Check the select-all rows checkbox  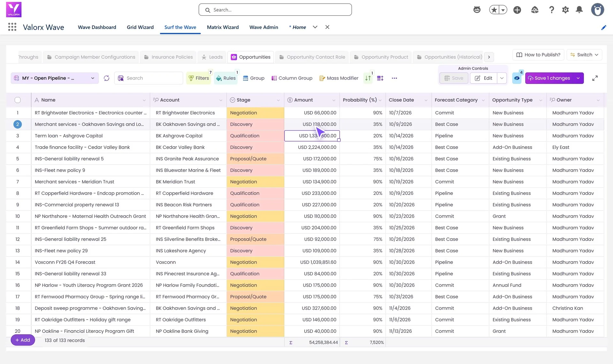tap(18, 100)
